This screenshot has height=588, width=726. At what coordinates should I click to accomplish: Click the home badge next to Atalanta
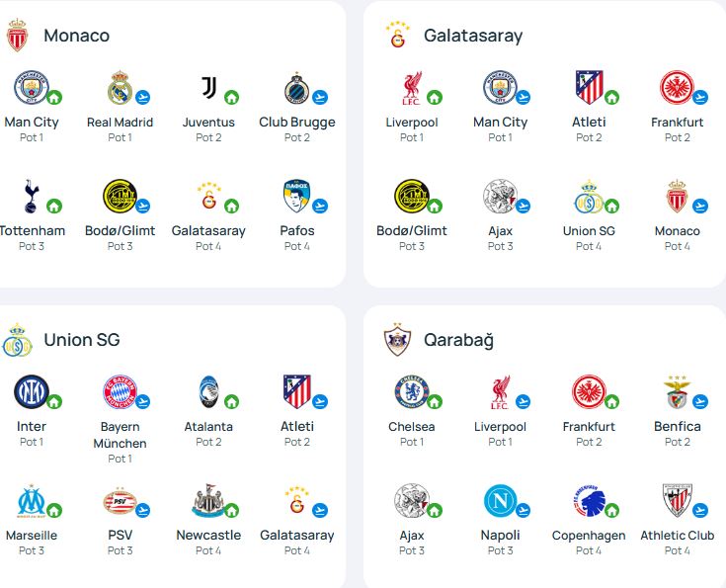coord(231,402)
